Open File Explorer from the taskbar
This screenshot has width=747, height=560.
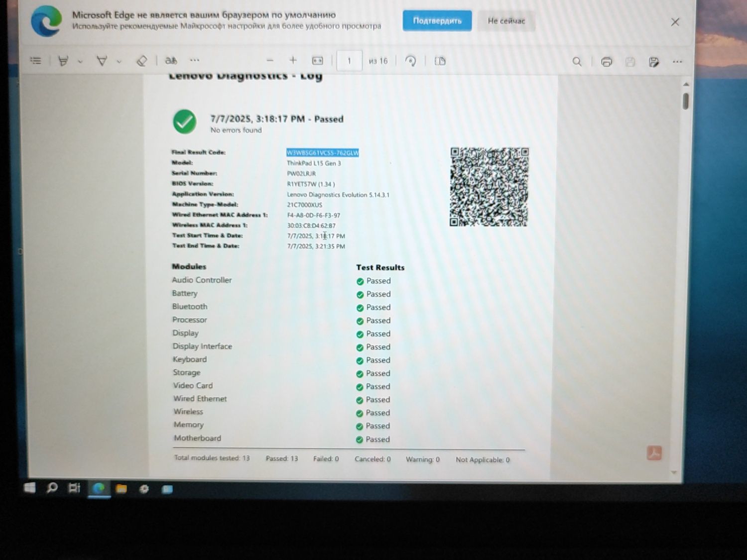(x=121, y=489)
